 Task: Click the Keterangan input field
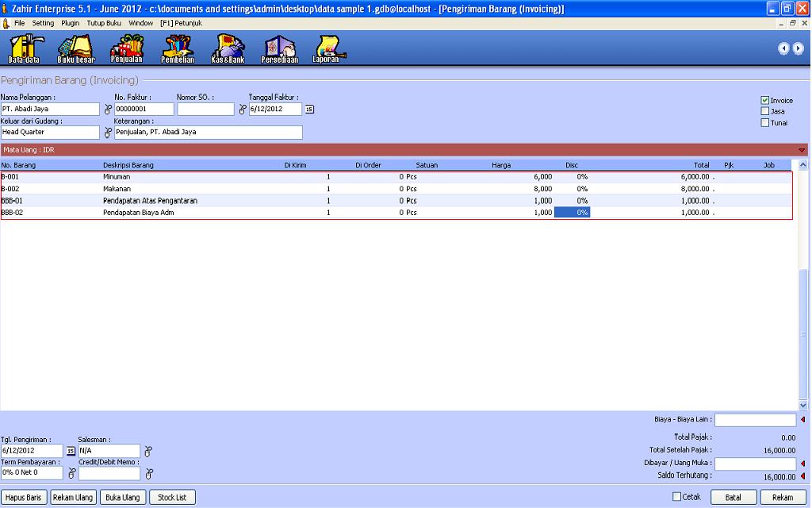coord(209,133)
